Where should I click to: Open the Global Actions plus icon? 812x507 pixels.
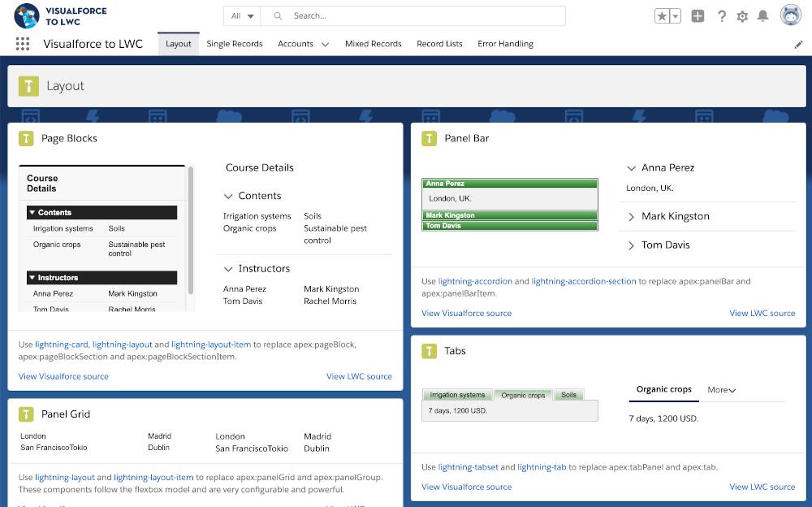click(x=698, y=16)
